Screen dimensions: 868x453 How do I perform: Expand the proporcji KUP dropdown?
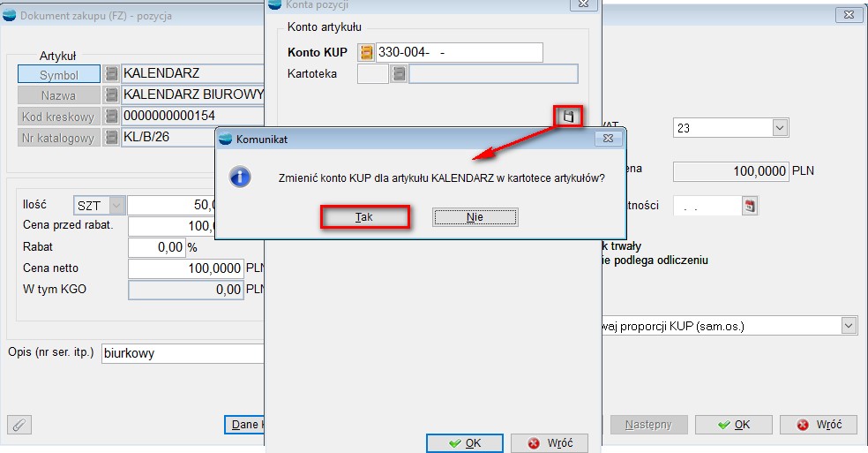coord(848,326)
